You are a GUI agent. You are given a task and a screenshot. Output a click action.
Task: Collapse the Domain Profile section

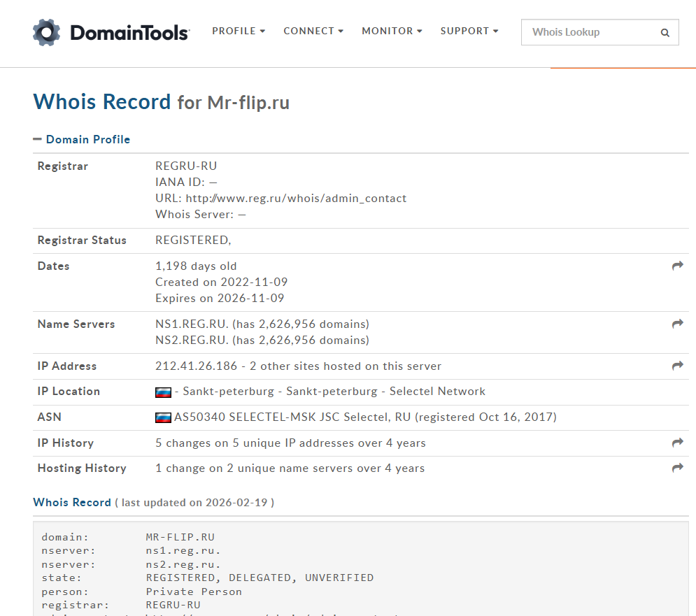[x=81, y=139]
